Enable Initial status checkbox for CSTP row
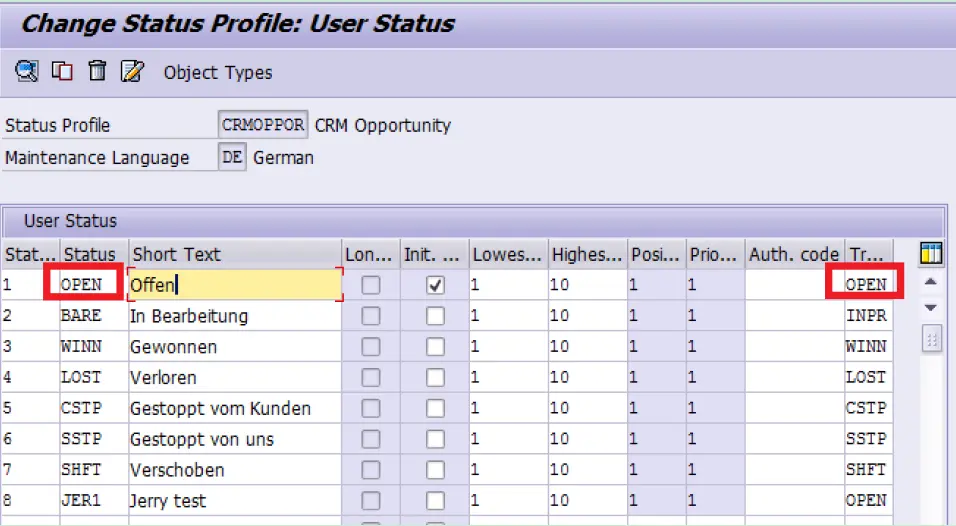The image size is (956, 526). pos(435,408)
